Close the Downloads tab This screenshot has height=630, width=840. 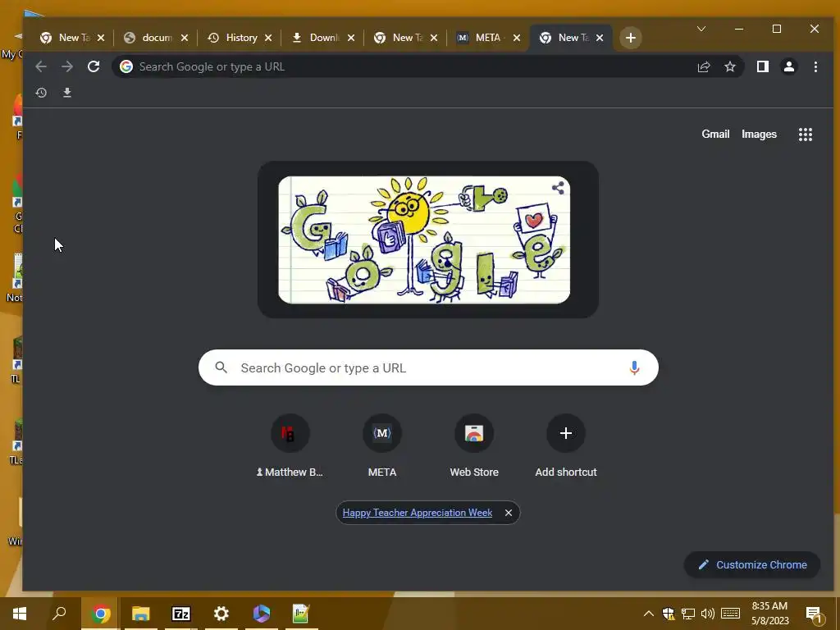point(351,38)
